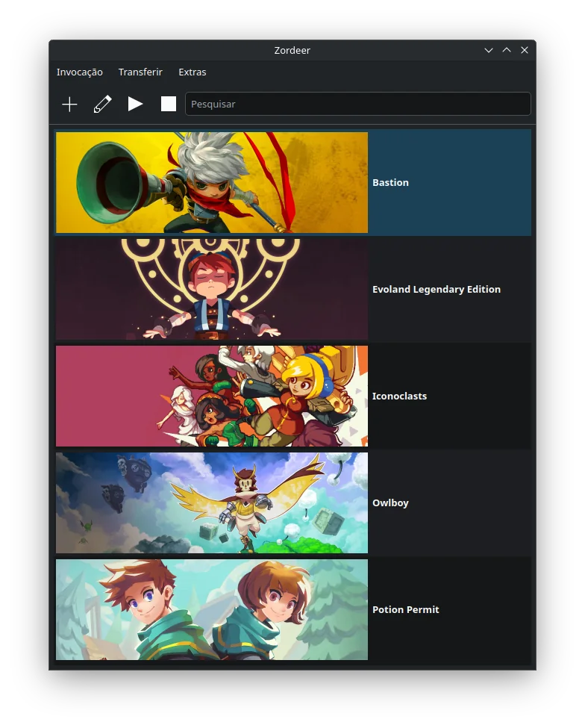Click the Iconoclasts title label
The image size is (585, 728).
point(399,396)
